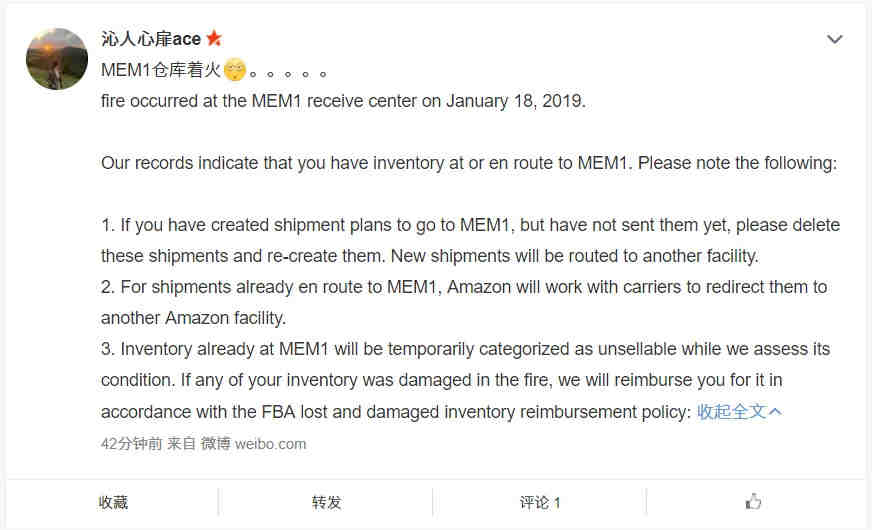Click item 2 about shipments en route
872x530 pixels.
[x=464, y=302]
